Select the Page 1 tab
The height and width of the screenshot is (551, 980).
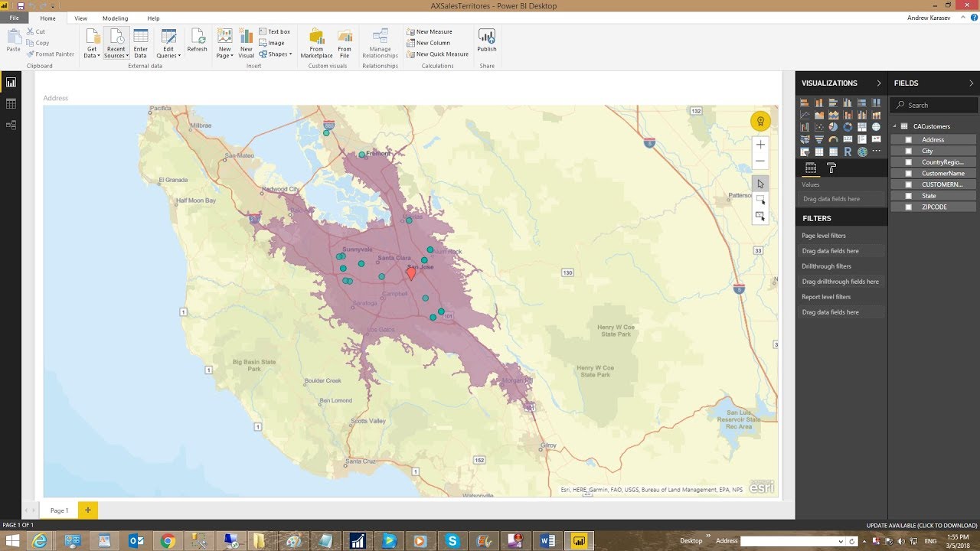[59, 510]
